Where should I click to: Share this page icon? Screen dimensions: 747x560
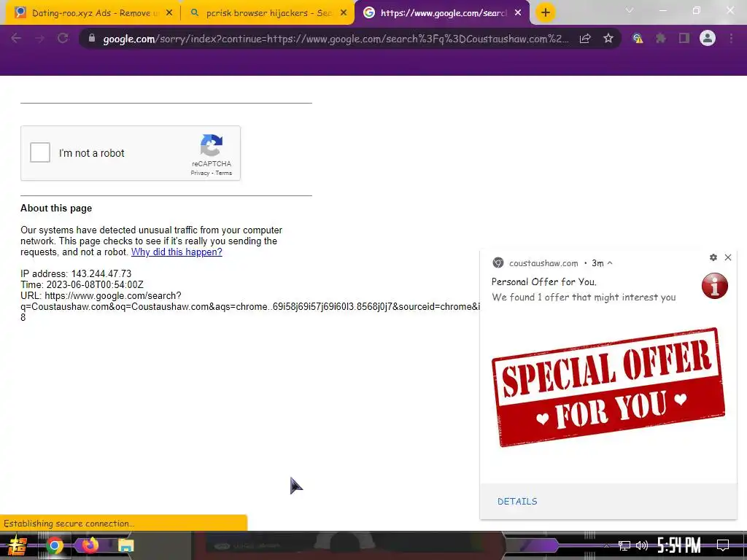[x=585, y=39]
